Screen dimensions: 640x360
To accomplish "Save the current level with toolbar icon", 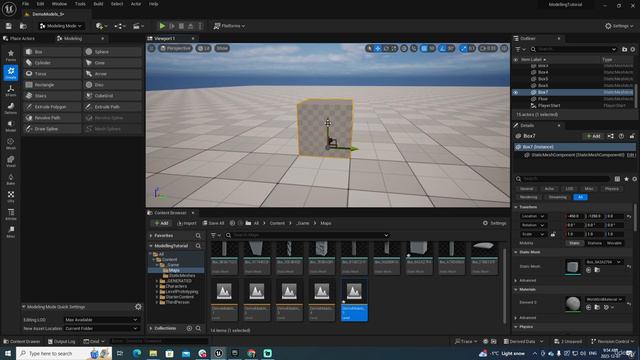I will point(9,26).
